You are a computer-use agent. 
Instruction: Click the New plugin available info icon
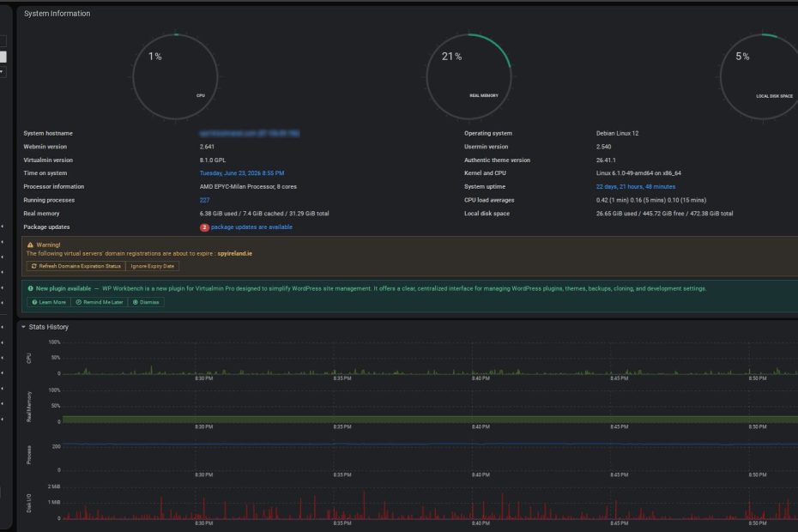pos(31,288)
